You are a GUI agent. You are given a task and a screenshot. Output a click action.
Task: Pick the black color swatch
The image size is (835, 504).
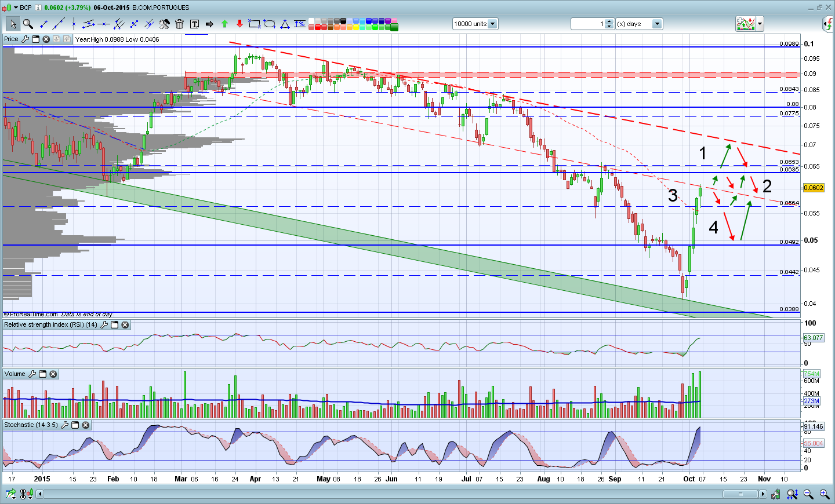pos(344,21)
